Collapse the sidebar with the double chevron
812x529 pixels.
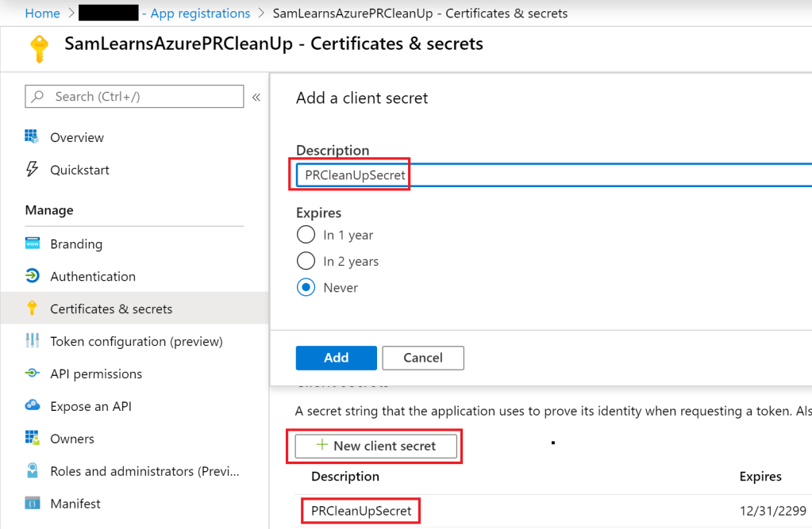tap(256, 97)
